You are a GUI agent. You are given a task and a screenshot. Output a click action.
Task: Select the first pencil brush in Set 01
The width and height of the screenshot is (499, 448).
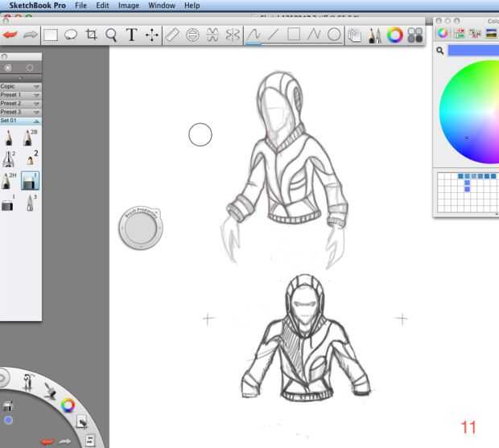(x=9, y=138)
